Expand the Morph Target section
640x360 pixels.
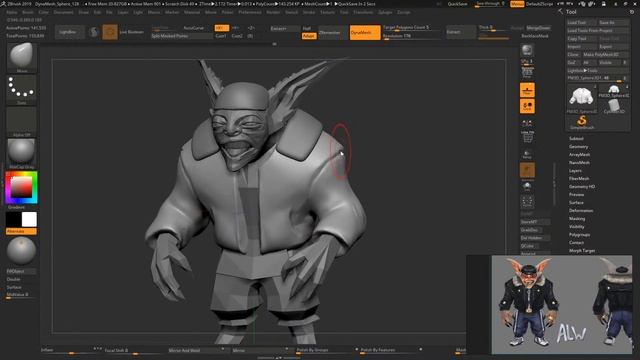tap(582, 251)
